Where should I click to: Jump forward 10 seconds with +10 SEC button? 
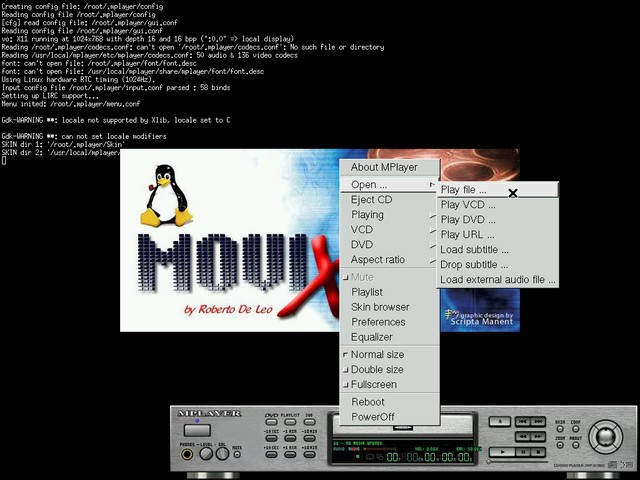pos(271,454)
